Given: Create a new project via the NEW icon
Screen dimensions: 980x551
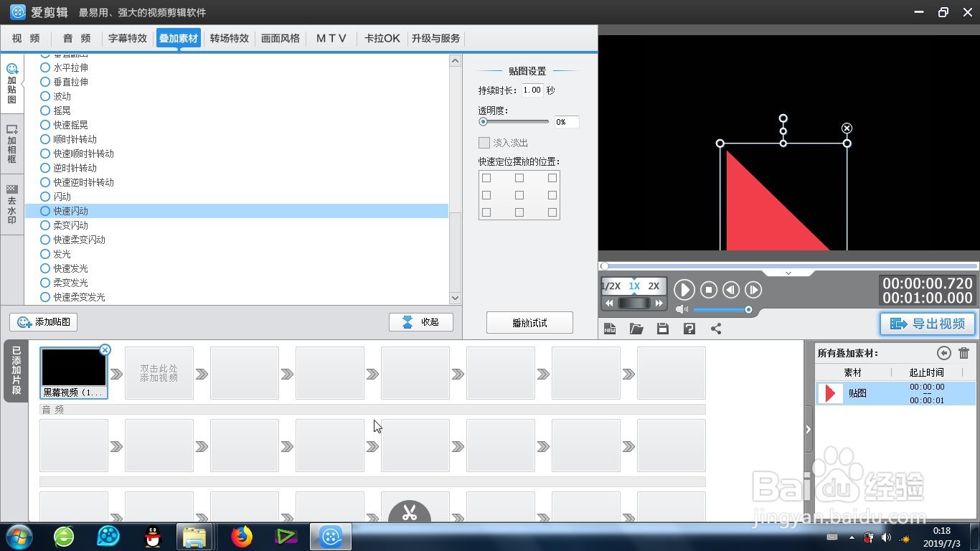Looking at the screenshot, I should click(610, 328).
